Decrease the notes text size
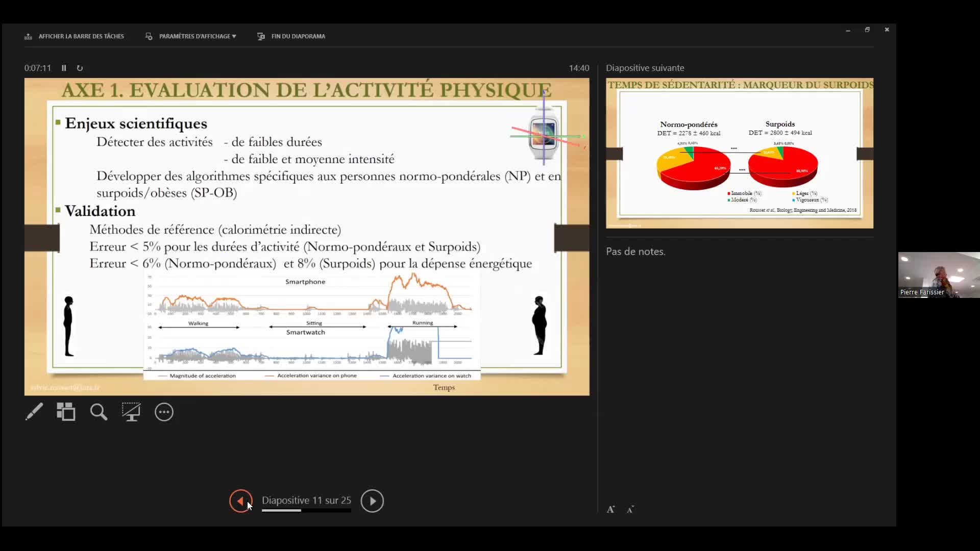 pyautogui.click(x=630, y=509)
